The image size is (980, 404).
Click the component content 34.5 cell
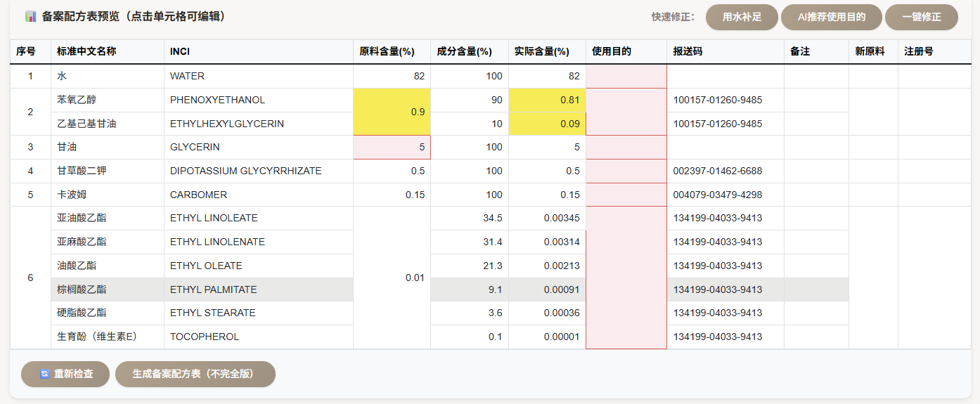click(470, 219)
